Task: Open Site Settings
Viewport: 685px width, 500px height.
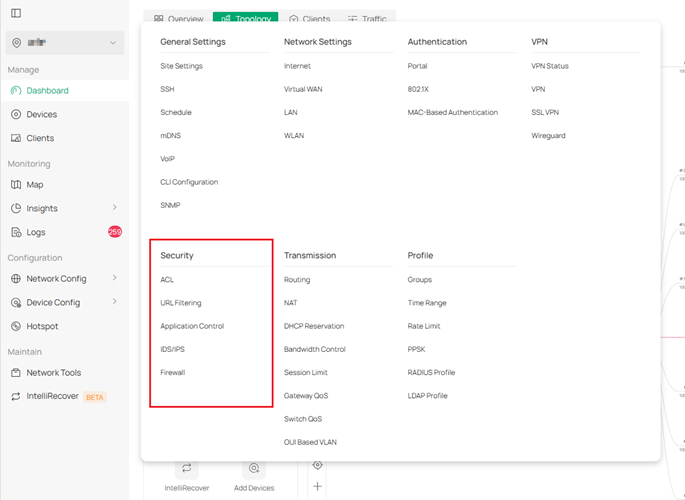Action: [x=181, y=66]
